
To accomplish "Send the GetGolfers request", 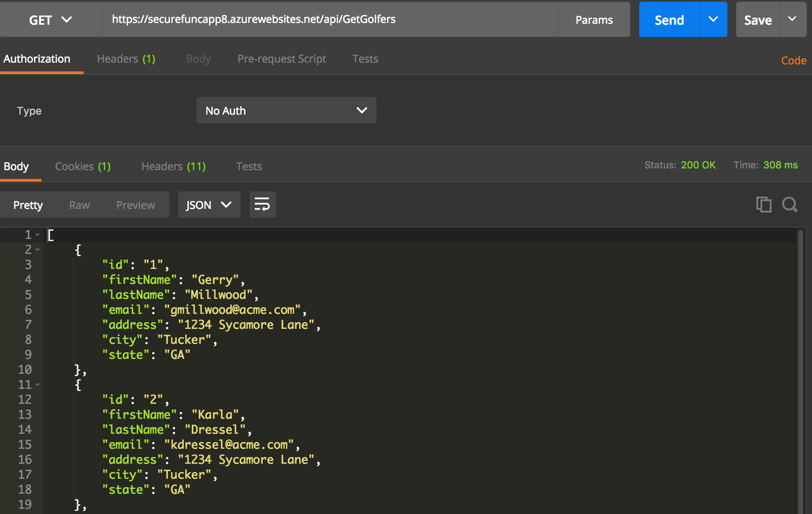I will pos(668,19).
